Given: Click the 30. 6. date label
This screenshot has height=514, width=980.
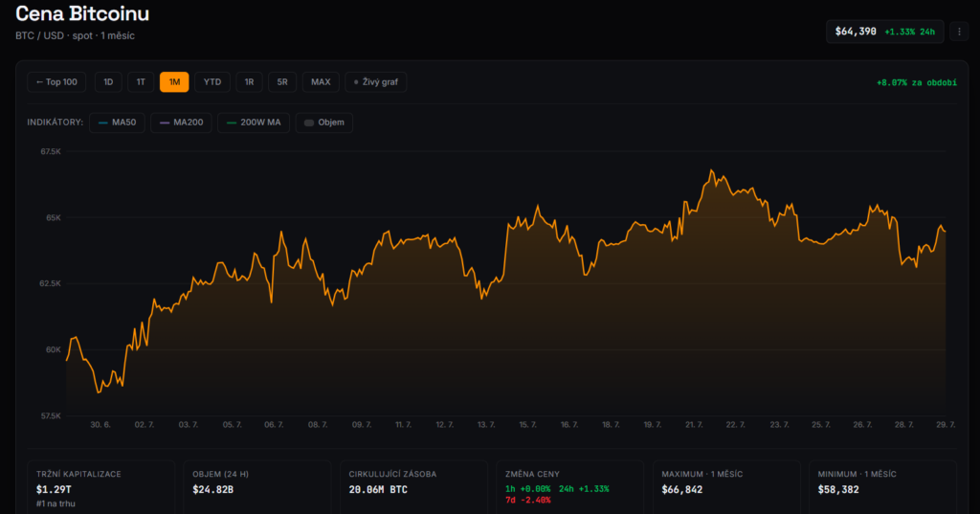Looking at the screenshot, I should tap(100, 425).
